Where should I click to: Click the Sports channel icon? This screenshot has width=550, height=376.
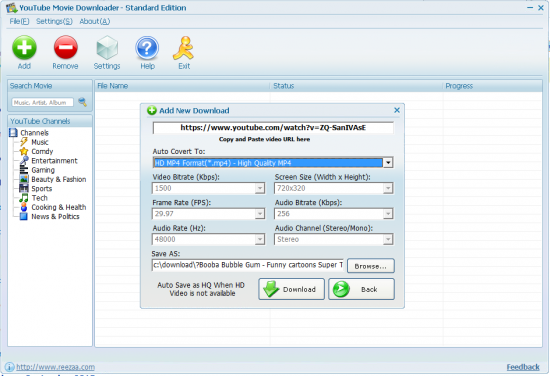tap(24, 188)
